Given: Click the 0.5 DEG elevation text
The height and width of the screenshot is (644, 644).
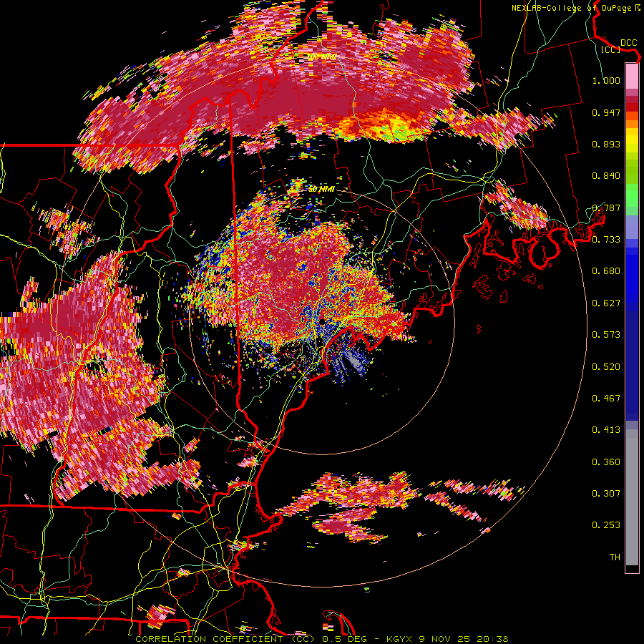Looking at the screenshot, I should pos(344,639).
